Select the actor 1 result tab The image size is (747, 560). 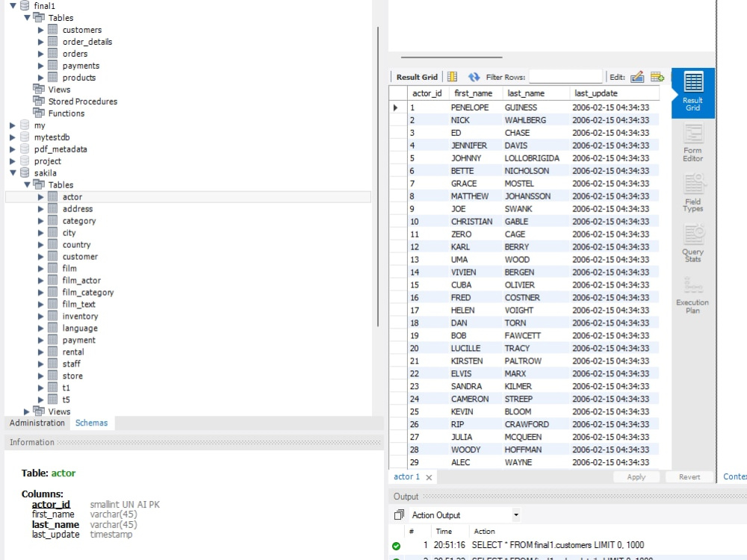tap(406, 476)
